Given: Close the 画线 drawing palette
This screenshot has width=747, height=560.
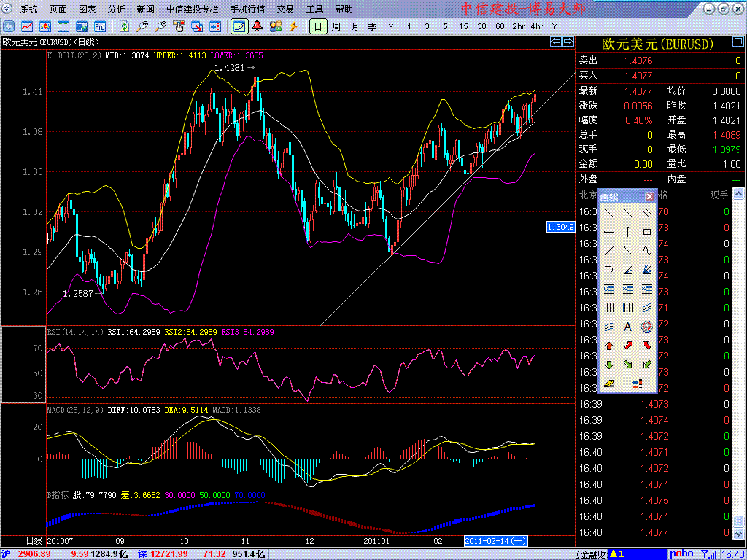Looking at the screenshot, I should pos(649,197).
